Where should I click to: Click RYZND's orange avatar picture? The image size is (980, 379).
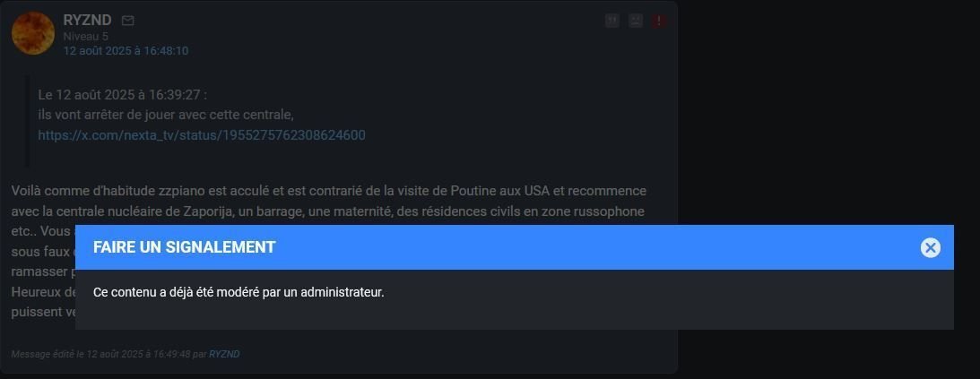pyautogui.click(x=33, y=33)
